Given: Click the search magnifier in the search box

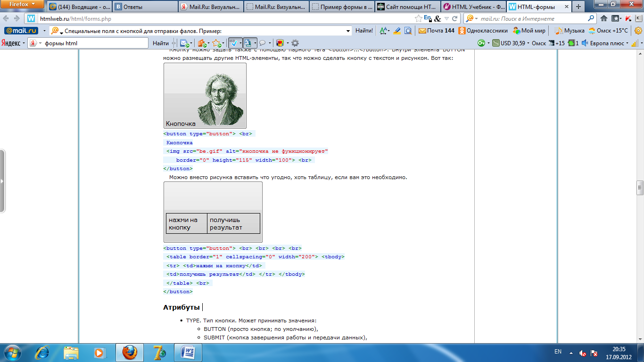Looking at the screenshot, I should tap(592, 18).
